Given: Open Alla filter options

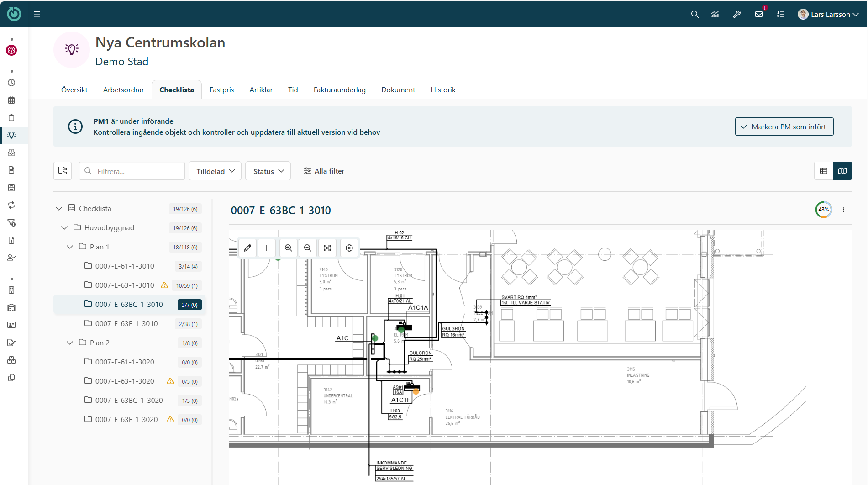Looking at the screenshot, I should coord(324,171).
